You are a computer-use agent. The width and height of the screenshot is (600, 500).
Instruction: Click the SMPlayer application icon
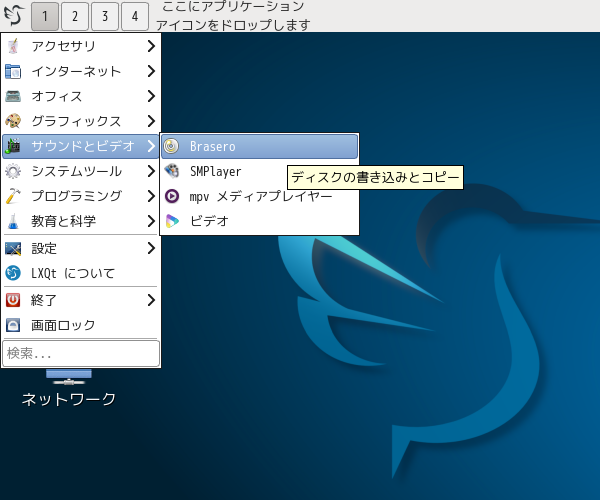[x=171, y=171]
